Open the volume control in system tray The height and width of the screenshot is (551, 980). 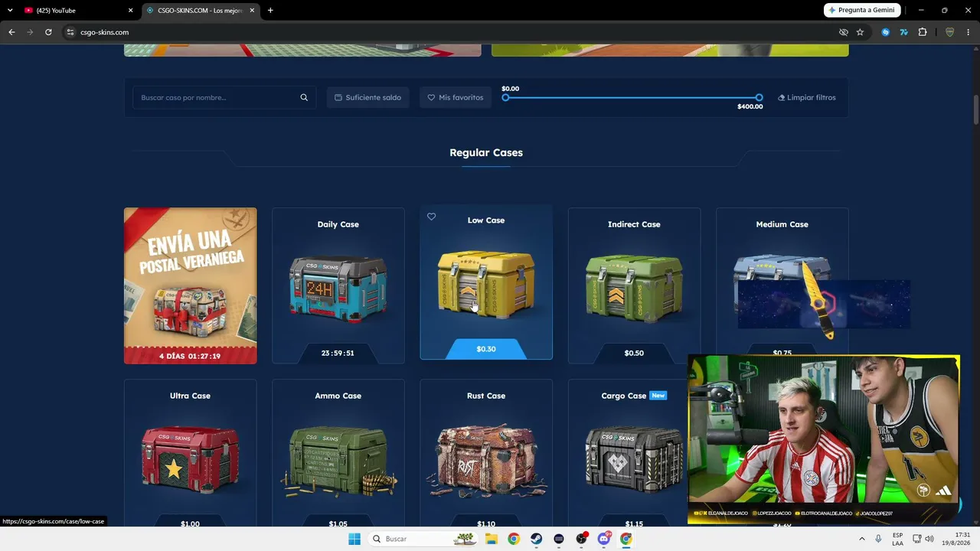(929, 539)
